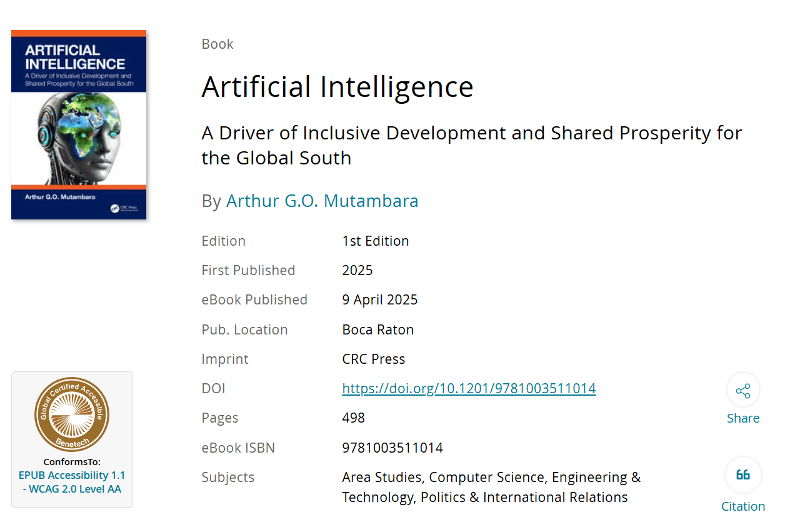The image size is (805, 532).
Task: Open the Citation quote-mark icon
Action: coord(743,475)
